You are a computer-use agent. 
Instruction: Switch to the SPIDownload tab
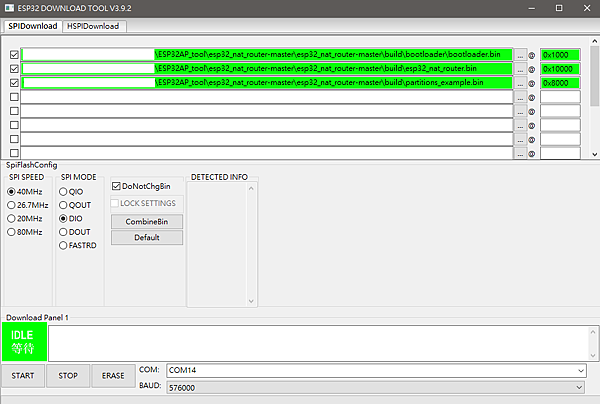point(33,26)
